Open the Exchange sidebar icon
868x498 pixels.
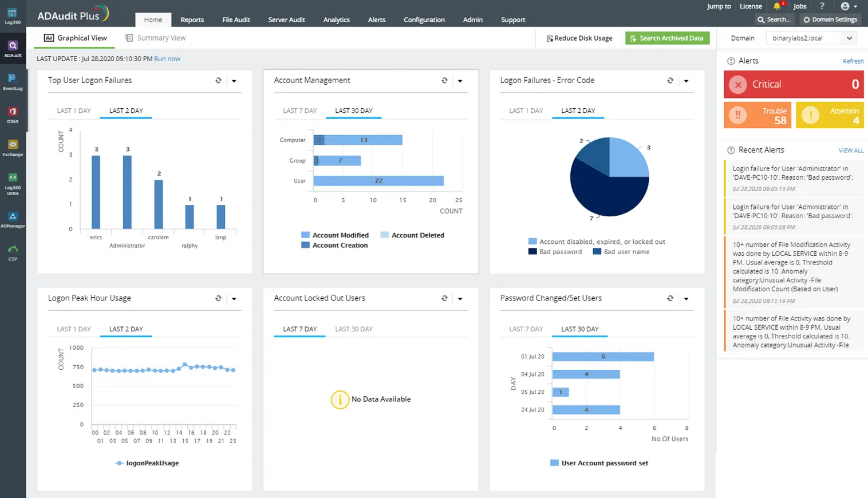click(13, 148)
